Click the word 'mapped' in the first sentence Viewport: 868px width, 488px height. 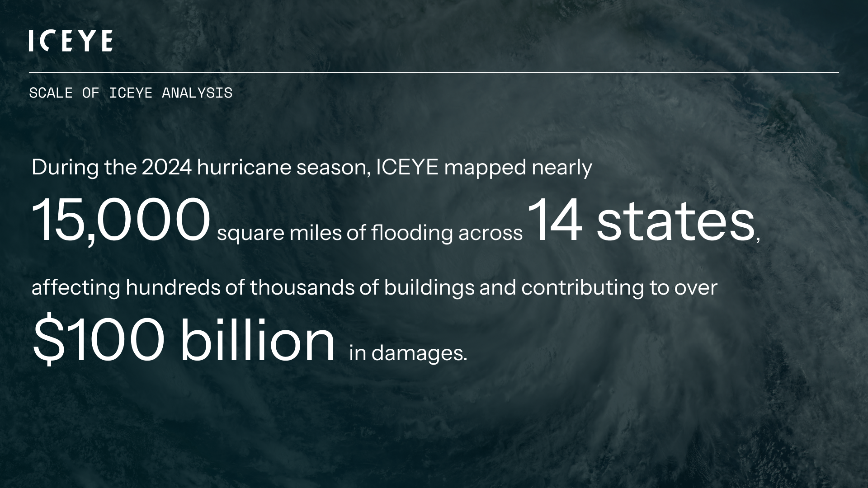pos(485,168)
